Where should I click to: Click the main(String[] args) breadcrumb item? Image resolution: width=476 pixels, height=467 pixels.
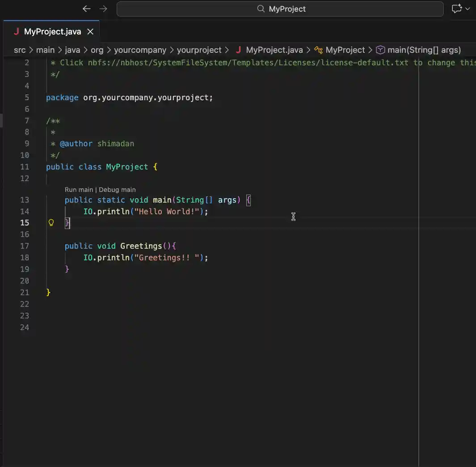coord(424,50)
